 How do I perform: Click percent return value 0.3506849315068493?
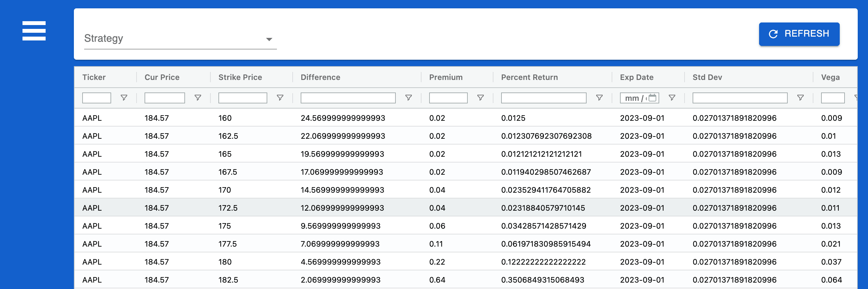tap(543, 280)
